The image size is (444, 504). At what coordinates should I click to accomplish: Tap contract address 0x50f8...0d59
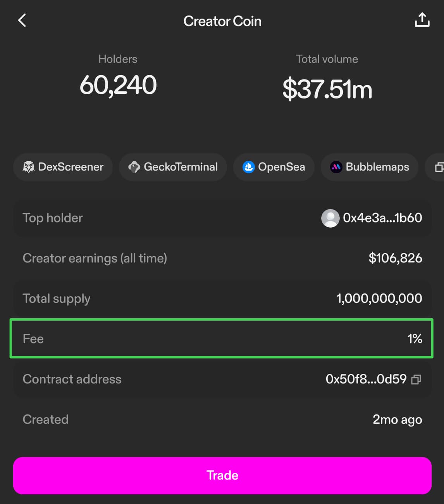click(x=366, y=379)
